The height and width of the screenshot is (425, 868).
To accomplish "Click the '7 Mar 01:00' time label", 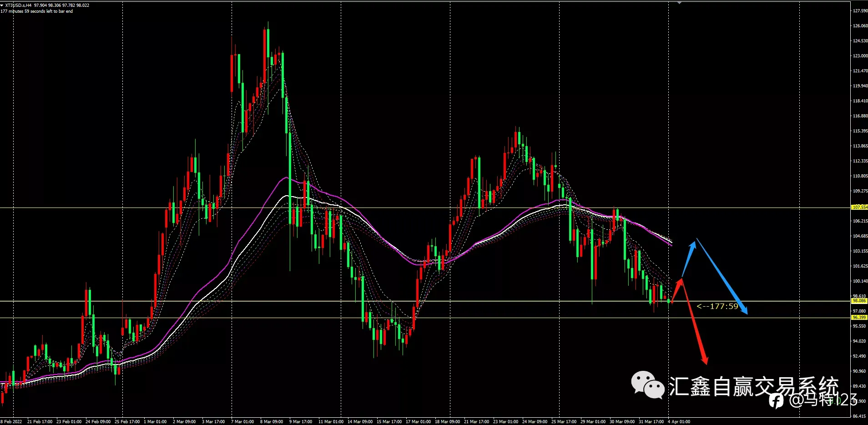I will (x=242, y=422).
